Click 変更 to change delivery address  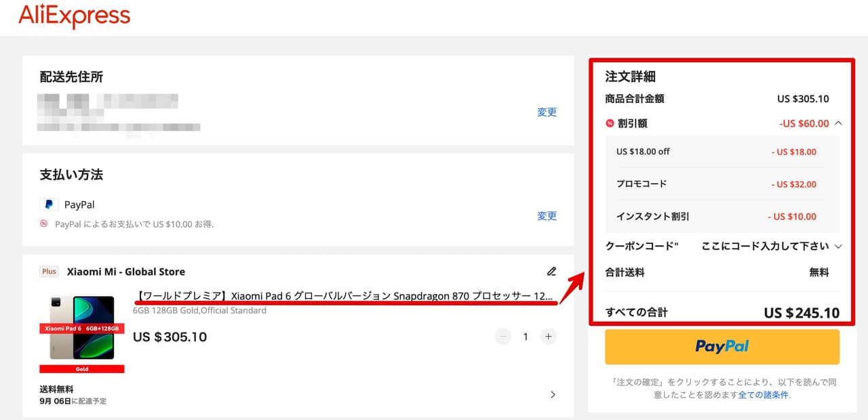pos(547,112)
